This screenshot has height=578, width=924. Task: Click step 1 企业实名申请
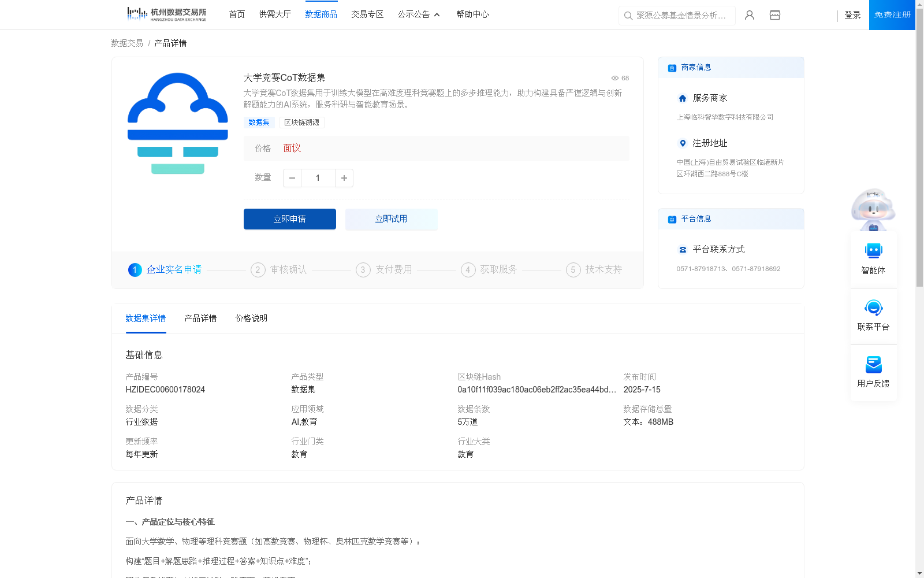tap(165, 270)
